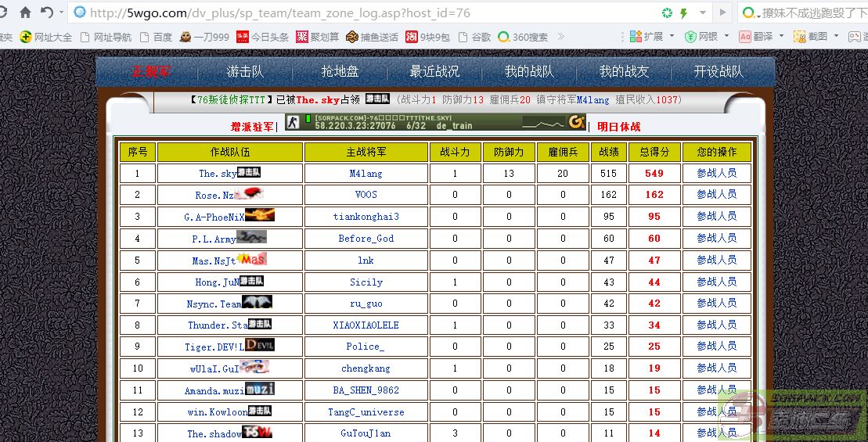The width and height of the screenshot is (868, 442).
Task: Click the undo/back arrow icon
Action: pos(46,13)
